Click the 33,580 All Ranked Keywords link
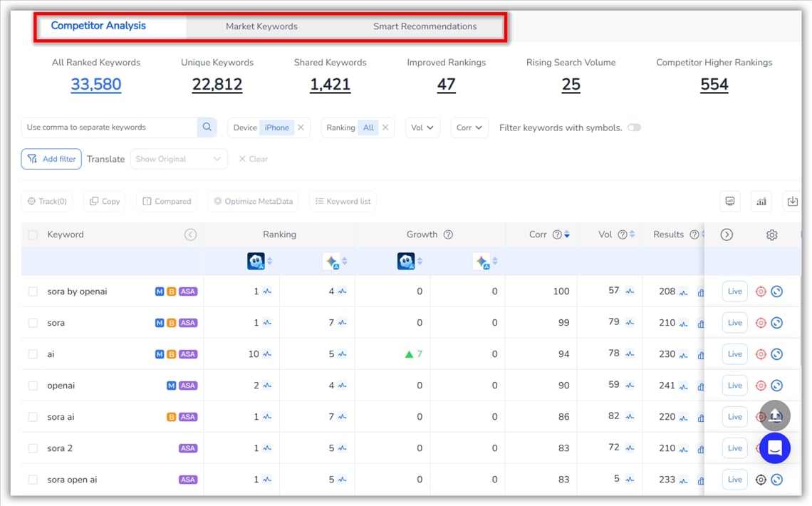This screenshot has height=506, width=812. click(96, 85)
